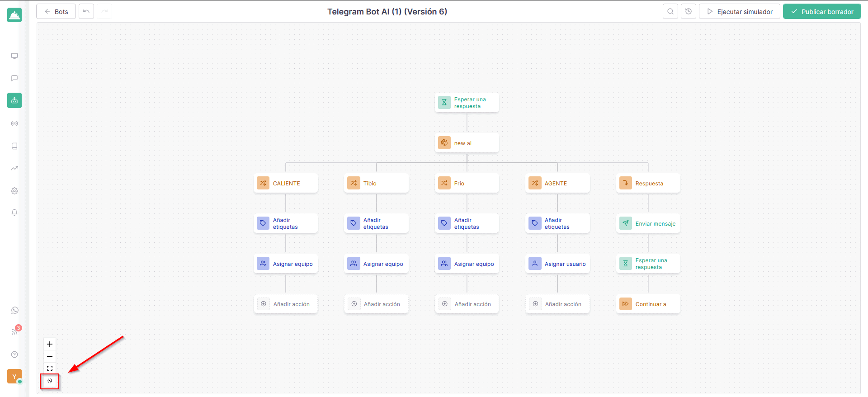Open user avatar Y in sidebar
The image size is (868, 397).
pos(14,376)
